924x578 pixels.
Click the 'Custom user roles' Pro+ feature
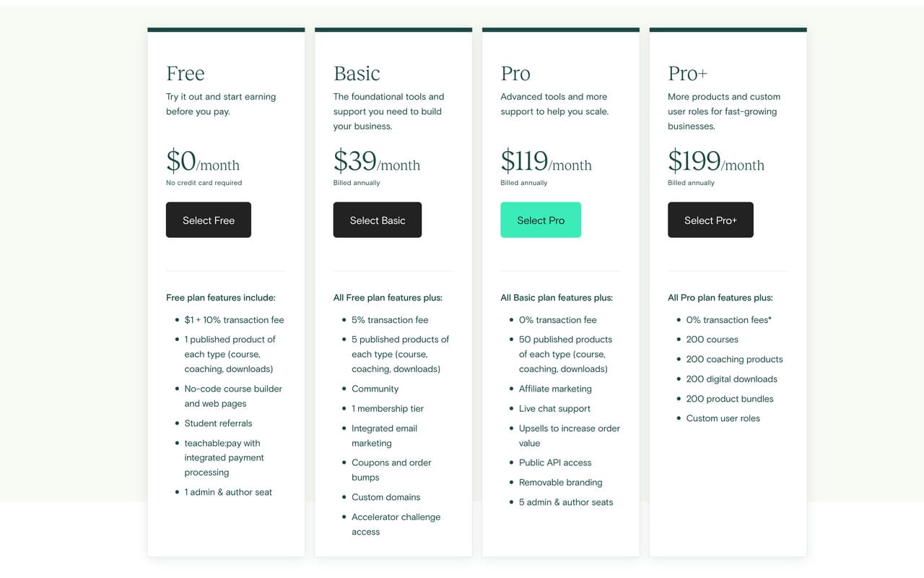coord(723,418)
